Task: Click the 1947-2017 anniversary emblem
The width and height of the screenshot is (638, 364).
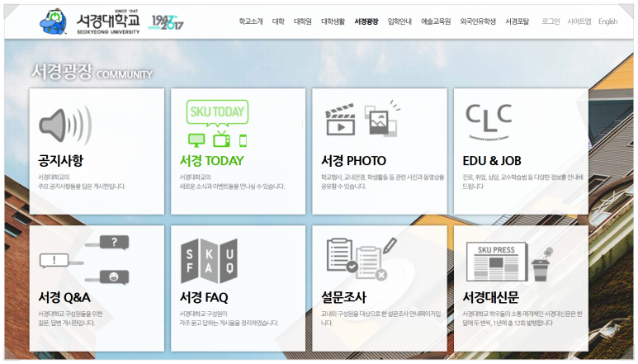Action: point(166,22)
